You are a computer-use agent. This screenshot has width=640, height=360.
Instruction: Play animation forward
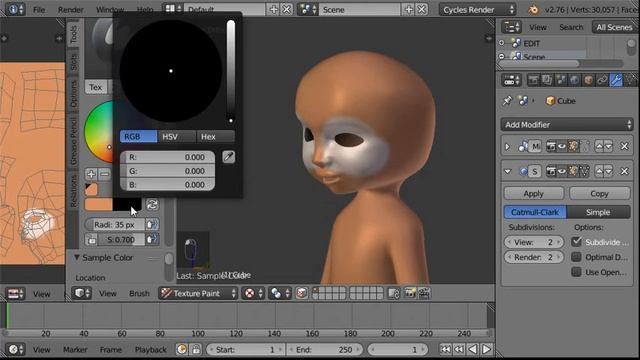pyautogui.click(x=487, y=349)
